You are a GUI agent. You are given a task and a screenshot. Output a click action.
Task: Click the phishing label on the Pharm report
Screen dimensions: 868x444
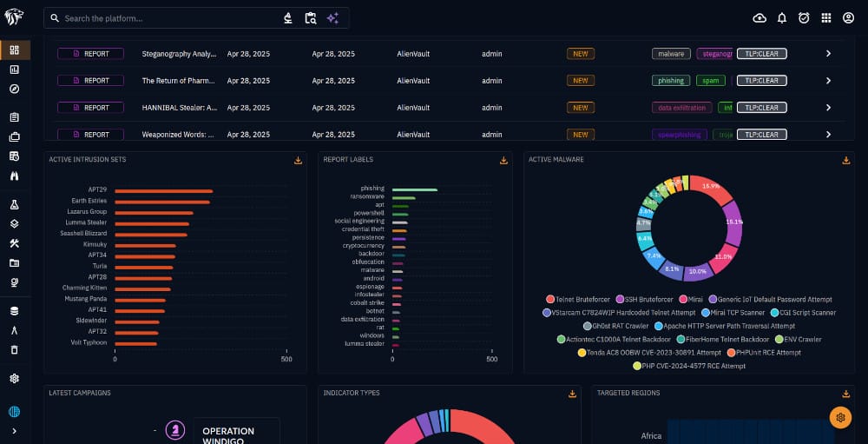tap(670, 81)
